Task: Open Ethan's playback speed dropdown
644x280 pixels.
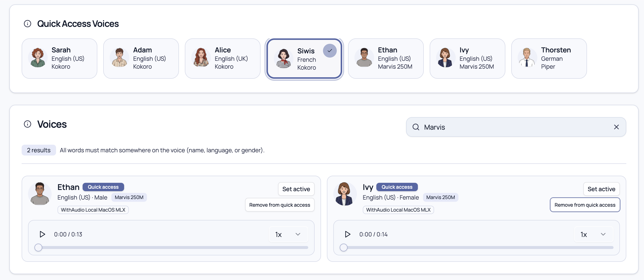Action: pos(288,234)
